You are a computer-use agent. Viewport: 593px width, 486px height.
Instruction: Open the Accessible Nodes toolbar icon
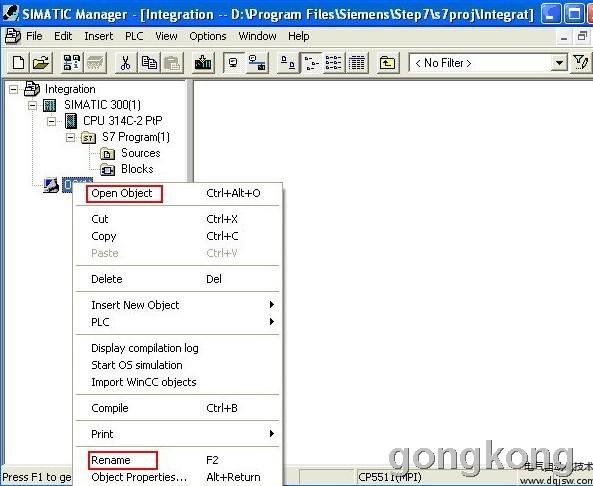click(x=71, y=62)
